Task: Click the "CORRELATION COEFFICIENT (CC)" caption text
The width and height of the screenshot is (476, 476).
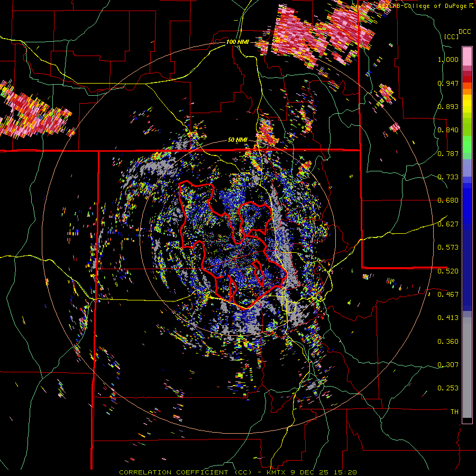Action: click(x=186, y=472)
